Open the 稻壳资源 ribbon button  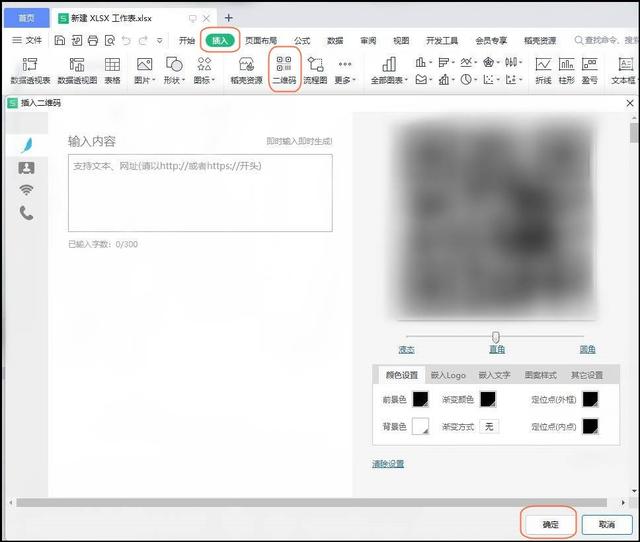246,70
